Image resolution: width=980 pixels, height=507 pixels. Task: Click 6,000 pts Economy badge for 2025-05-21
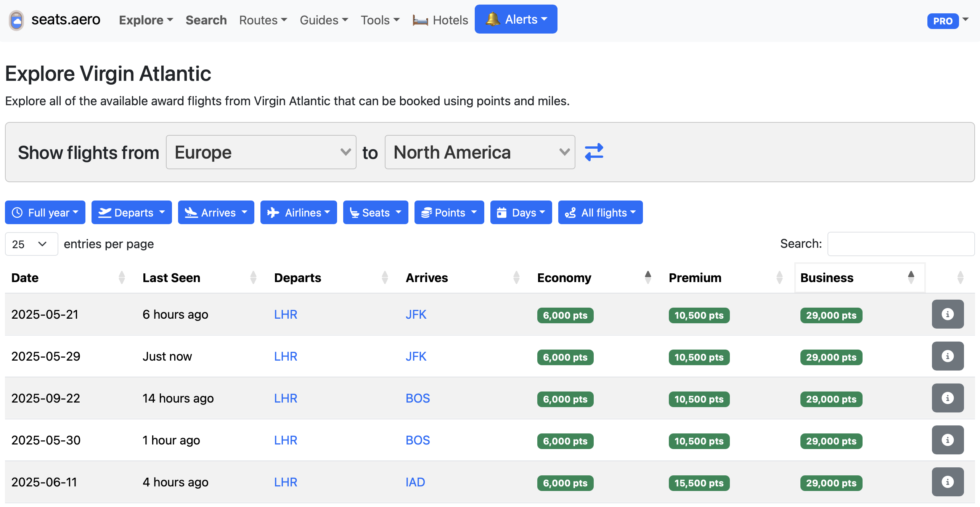point(565,315)
